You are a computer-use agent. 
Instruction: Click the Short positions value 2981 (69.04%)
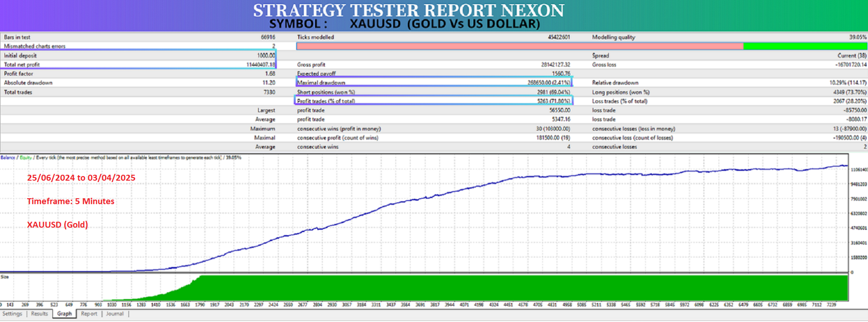tap(553, 92)
